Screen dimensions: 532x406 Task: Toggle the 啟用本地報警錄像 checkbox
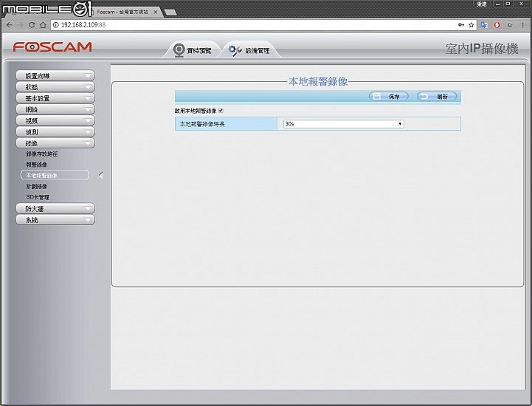pos(221,110)
